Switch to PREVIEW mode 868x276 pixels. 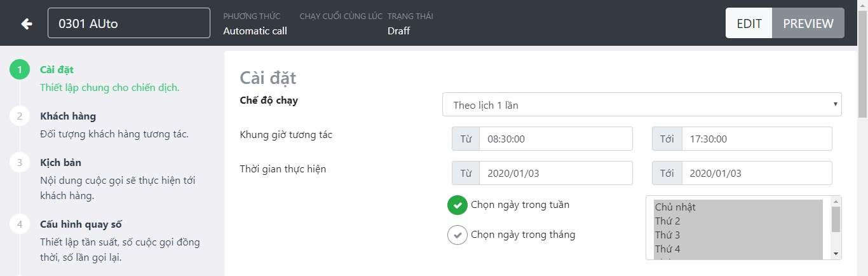[808, 24]
